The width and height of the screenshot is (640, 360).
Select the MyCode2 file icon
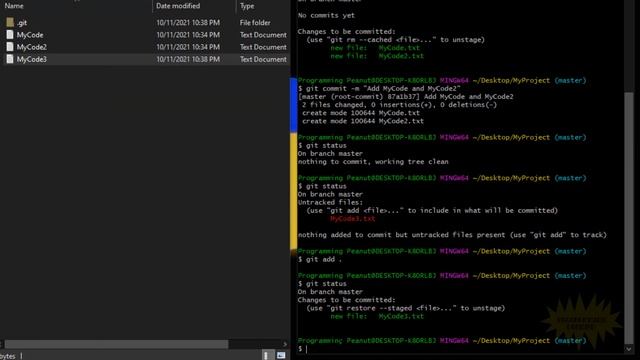click(x=10, y=47)
